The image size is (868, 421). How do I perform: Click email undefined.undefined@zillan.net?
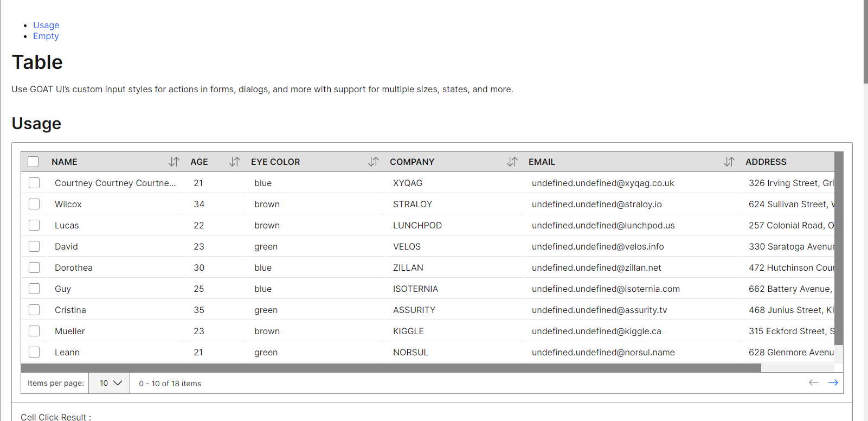point(596,267)
